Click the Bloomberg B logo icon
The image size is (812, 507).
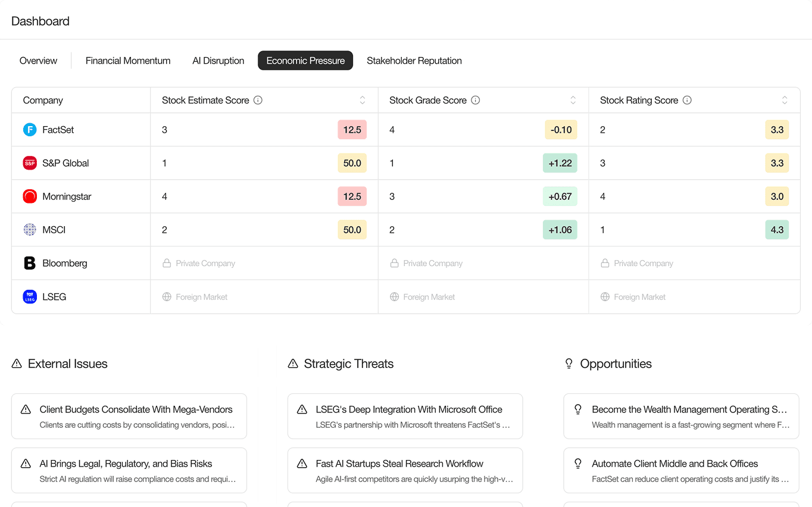30,263
